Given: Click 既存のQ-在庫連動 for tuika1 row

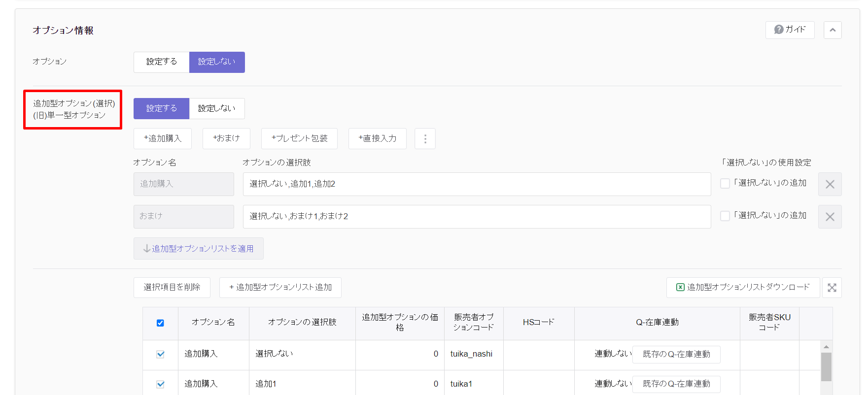Looking at the screenshot, I should (x=676, y=384).
